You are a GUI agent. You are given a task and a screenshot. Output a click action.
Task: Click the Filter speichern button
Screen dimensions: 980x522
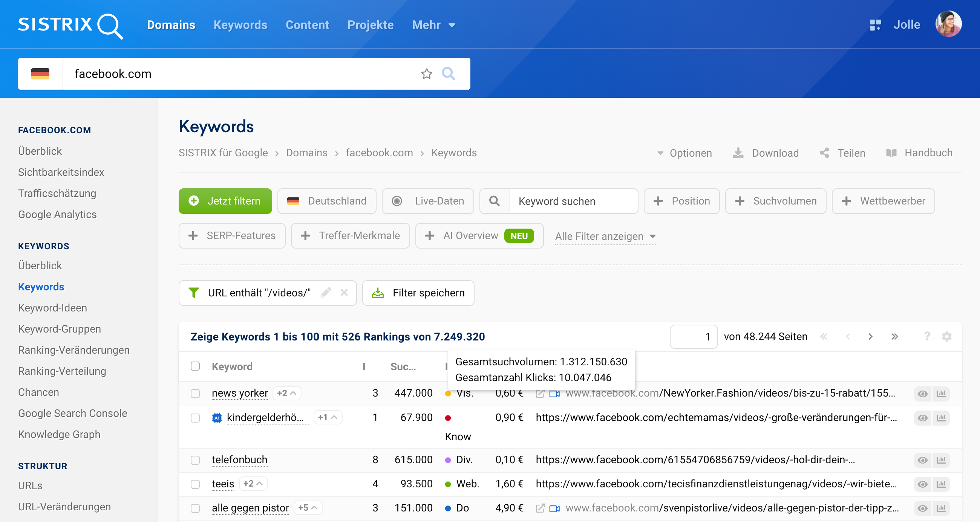click(x=418, y=293)
